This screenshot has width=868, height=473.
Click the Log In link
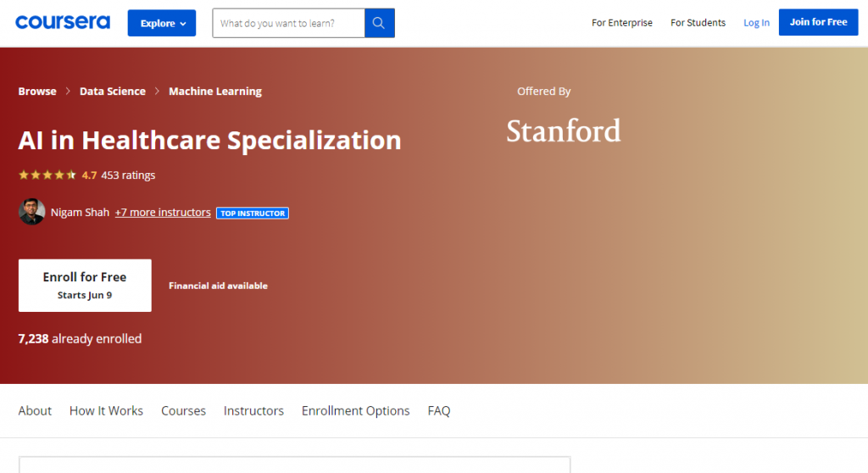756,23
